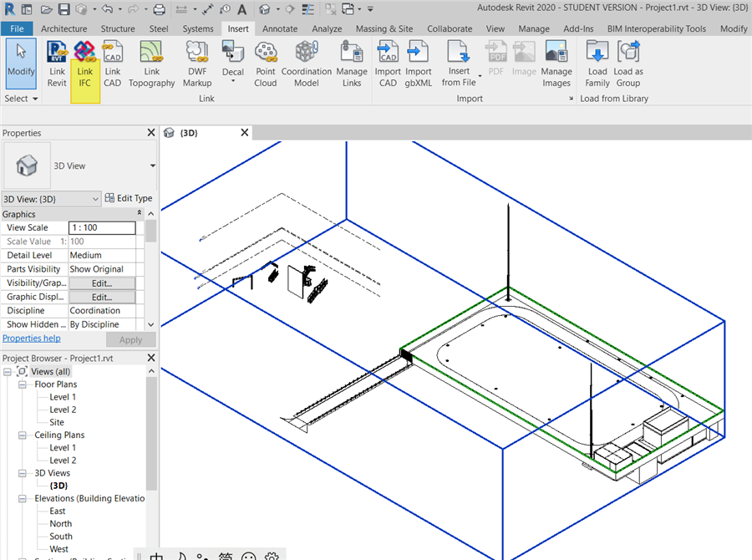The width and height of the screenshot is (752, 560).
Task: Open the File tab
Action: tap(17, 28)
